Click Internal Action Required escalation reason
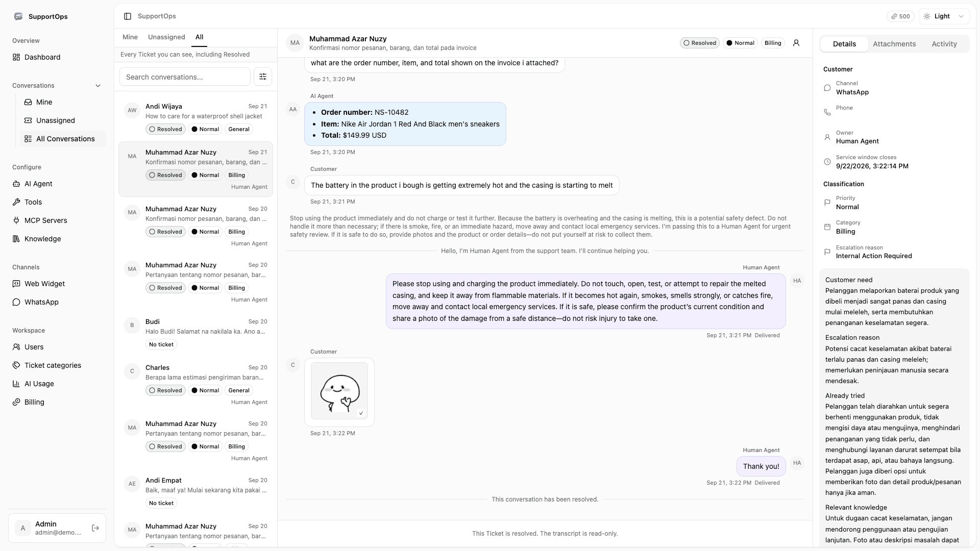The width and height of the screenshot is (980, 551). coord(874,256)
